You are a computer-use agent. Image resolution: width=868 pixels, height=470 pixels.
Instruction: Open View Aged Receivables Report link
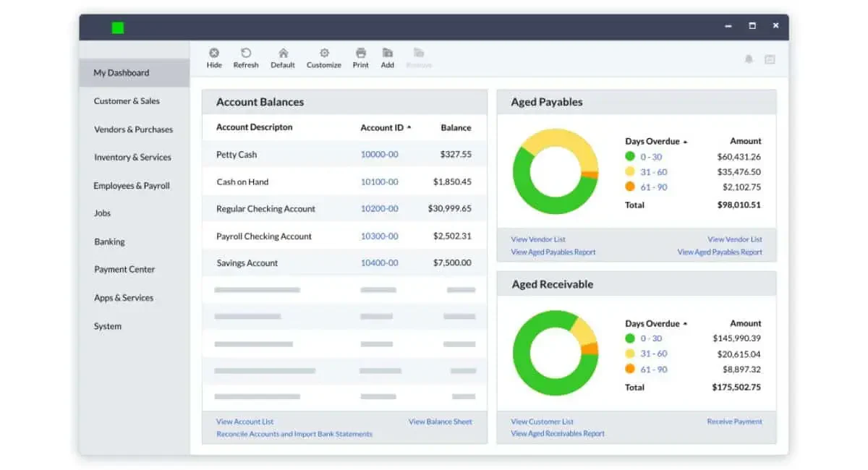(558, 434)
